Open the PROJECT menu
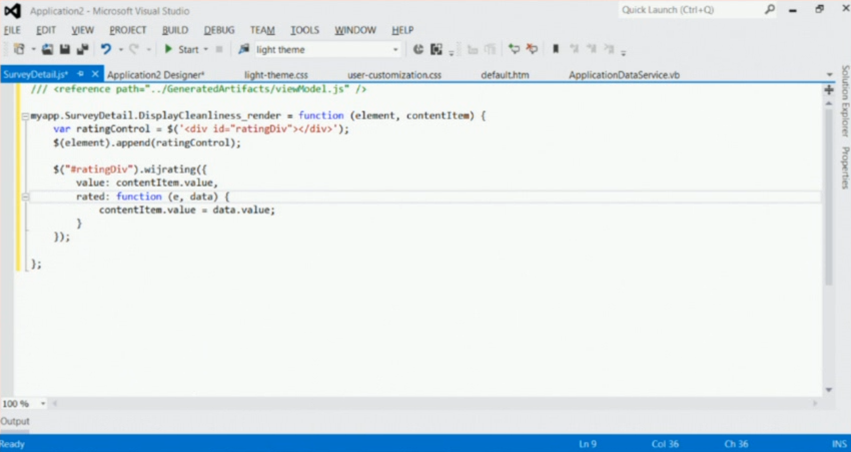This screenshot has height=452, width=851. point(128,30)
